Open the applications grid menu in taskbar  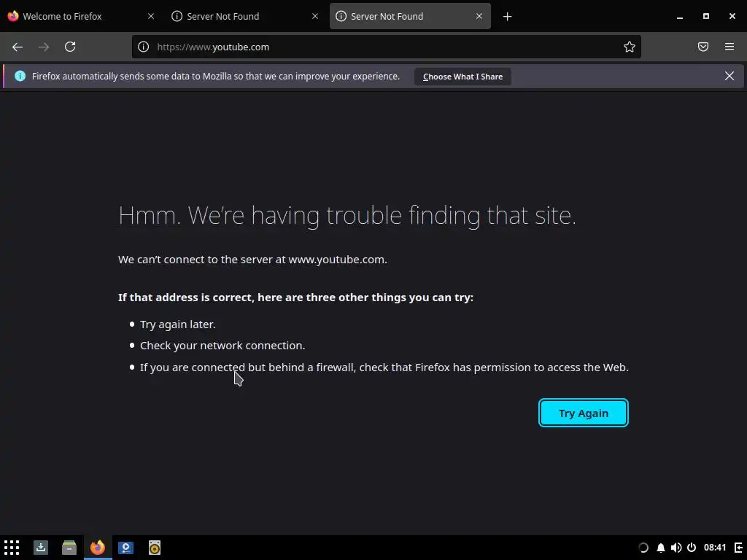[x=12, y=548]
